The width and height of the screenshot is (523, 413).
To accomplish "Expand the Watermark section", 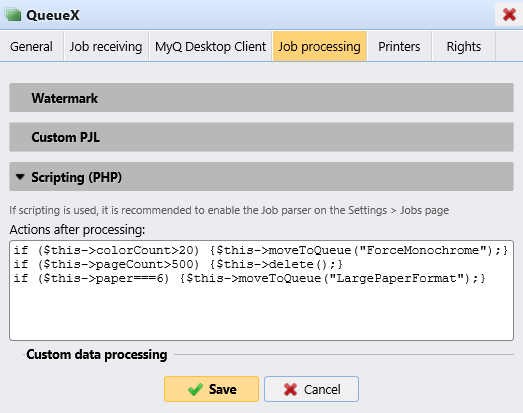I will pos(261,98).
